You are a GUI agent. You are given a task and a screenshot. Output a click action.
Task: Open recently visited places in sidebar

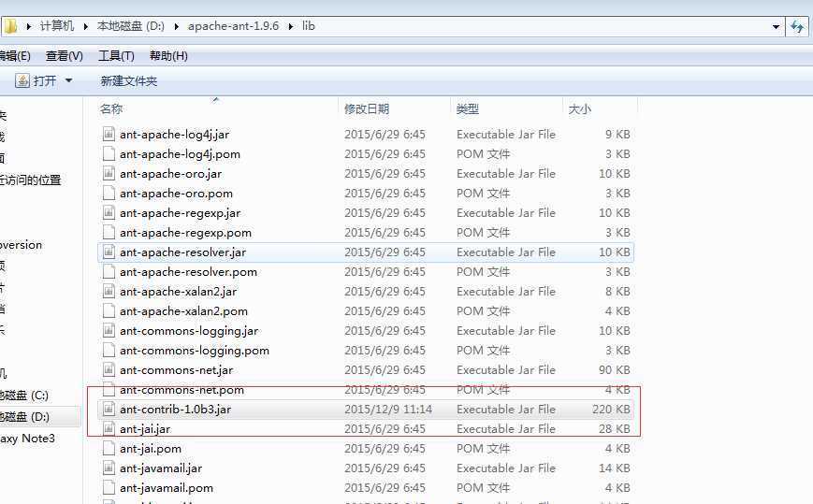pos(31,180)
